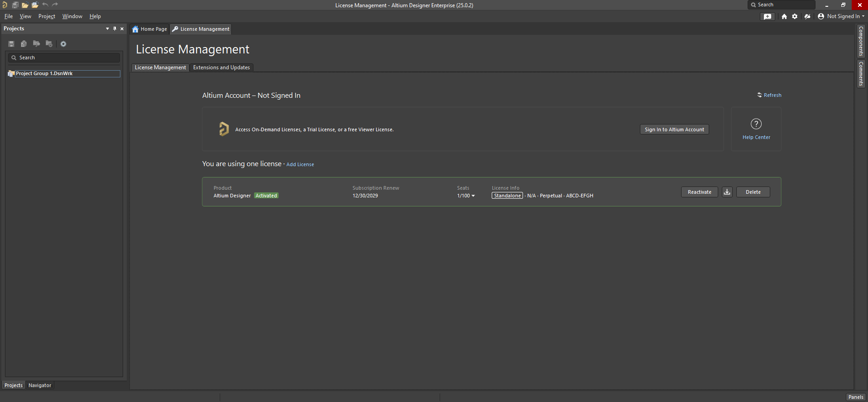Screen dimensions: 868x402
Task: Open the Seats 1/100 dropdown
Action: (x=466, y=196)
